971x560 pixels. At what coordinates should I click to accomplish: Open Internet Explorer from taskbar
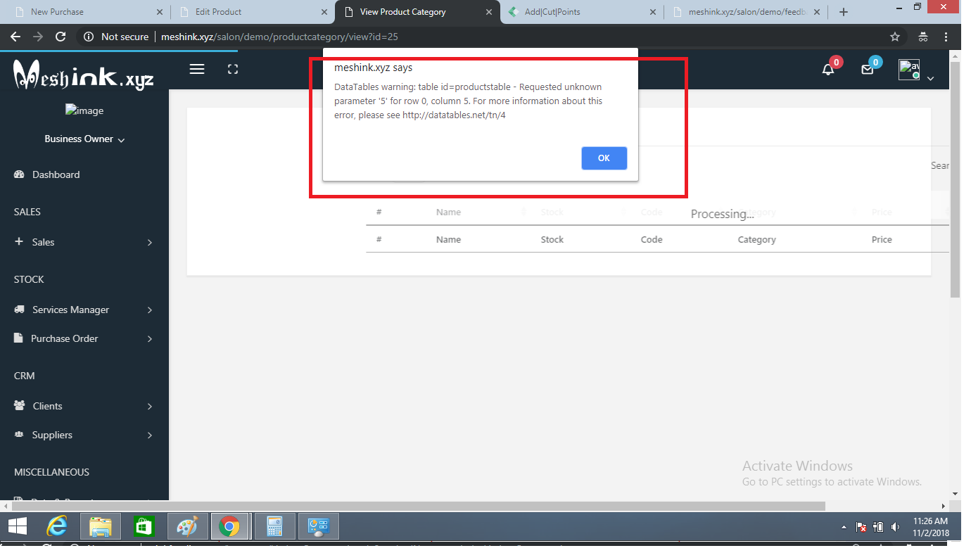tap(56, 526)
